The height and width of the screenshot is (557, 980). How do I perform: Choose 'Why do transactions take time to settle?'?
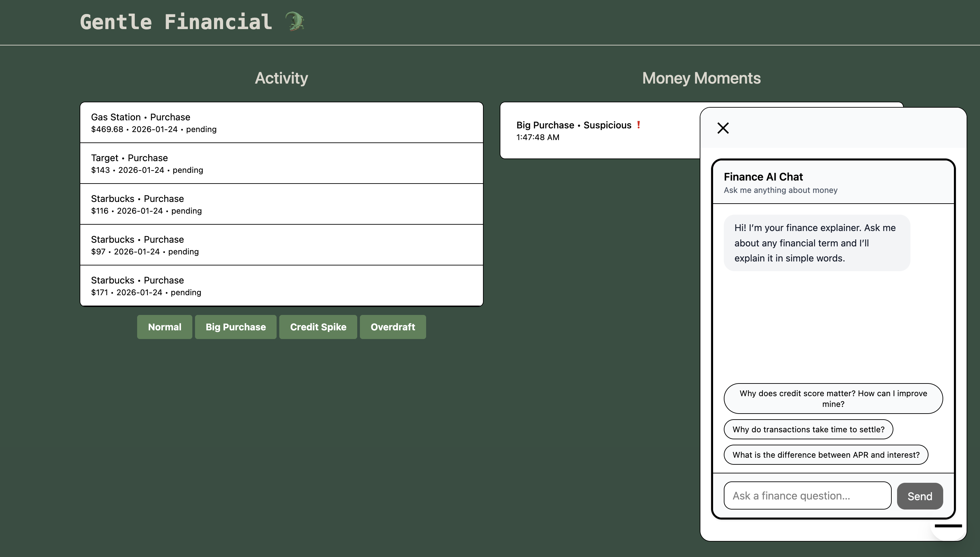click(808, 429)
